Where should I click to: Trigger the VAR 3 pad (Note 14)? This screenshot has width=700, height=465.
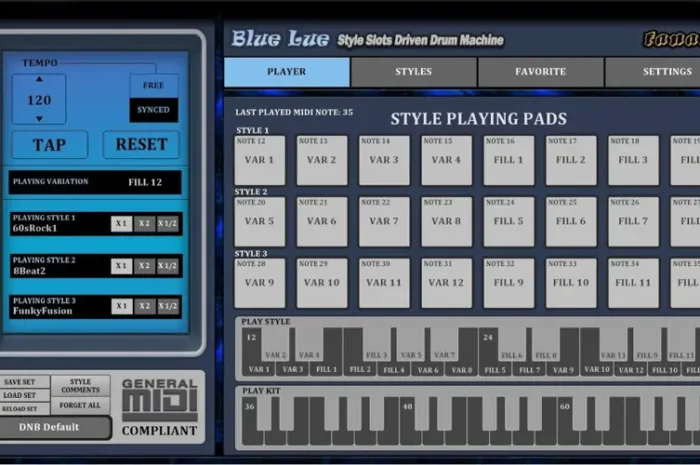tap(384, 160)
